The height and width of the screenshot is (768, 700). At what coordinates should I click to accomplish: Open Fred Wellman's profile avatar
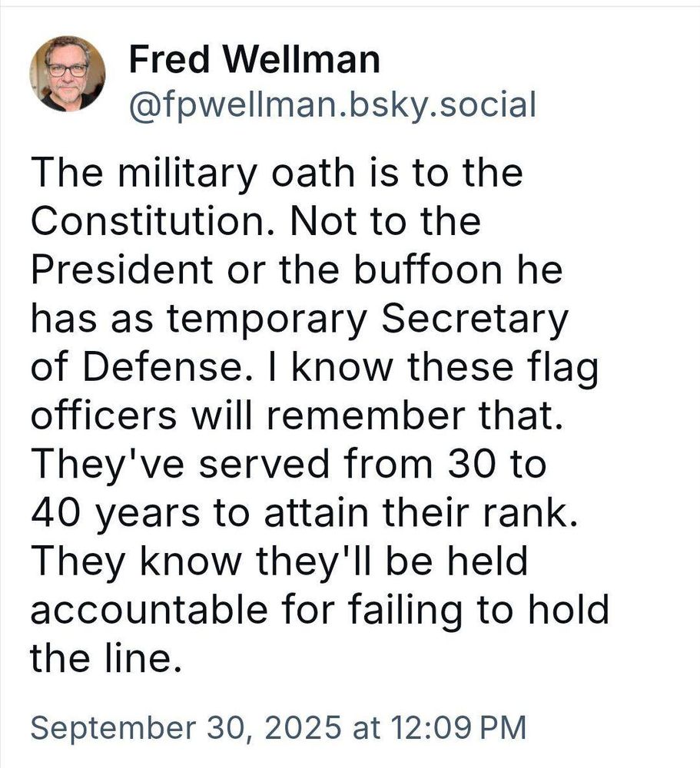pos(68,74)
